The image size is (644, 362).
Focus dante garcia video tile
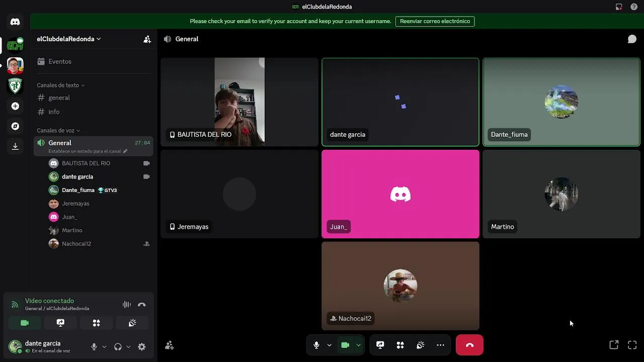click(x=400, y=102)
